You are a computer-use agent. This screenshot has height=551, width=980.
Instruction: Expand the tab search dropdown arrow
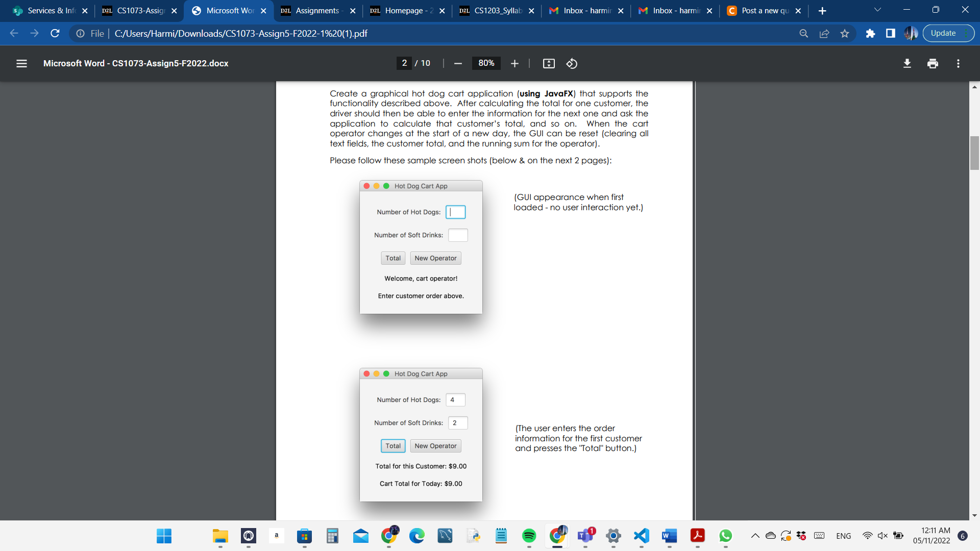coord(877,10)
